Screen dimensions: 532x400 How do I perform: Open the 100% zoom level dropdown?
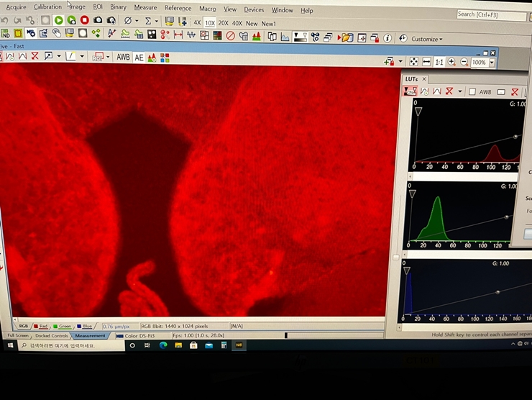(x=492, y=63)
